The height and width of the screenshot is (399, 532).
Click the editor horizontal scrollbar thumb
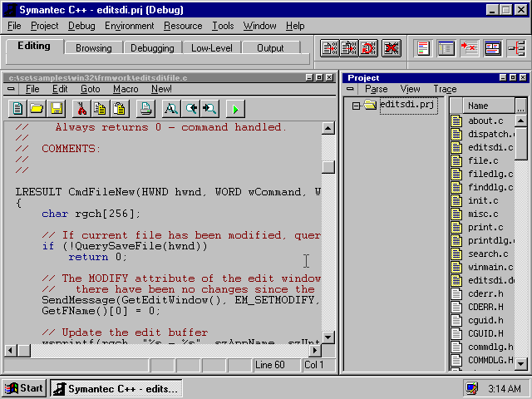pos(24,350)
